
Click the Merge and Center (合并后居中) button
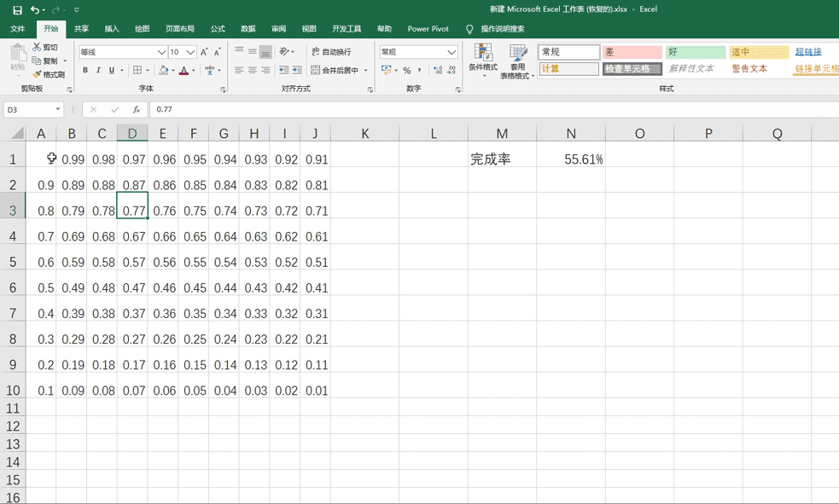click(x=335, y=70)
